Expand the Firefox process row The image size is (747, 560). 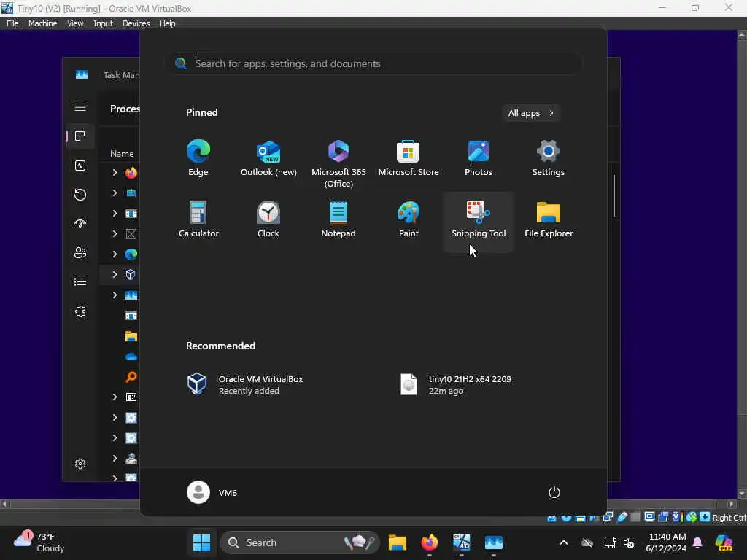[115, 172]
